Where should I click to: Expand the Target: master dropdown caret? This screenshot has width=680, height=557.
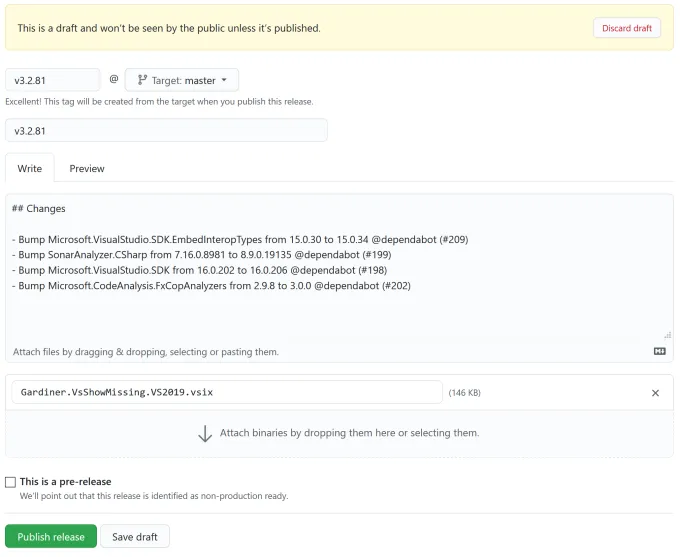[224, 80]
